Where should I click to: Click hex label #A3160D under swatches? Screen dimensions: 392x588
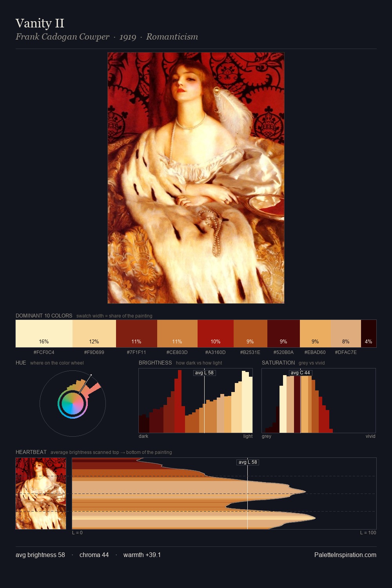tap(216, 352)
